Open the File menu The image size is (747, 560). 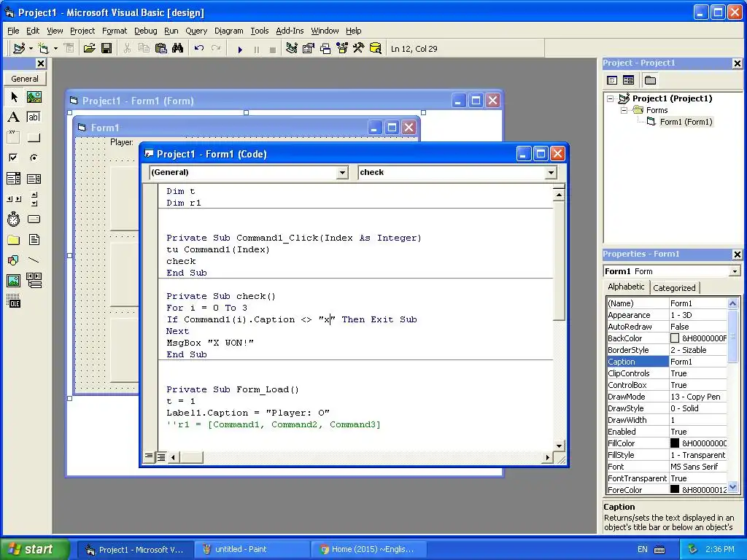pos(13,31)
